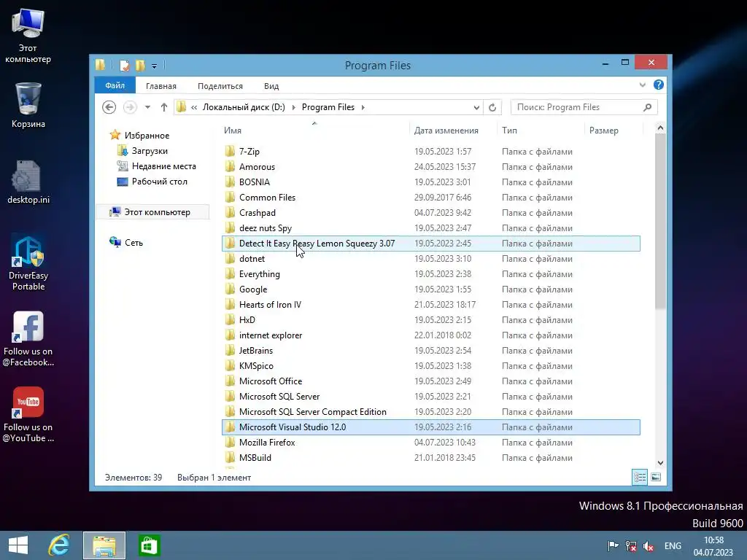The image size is (747, 560).
Task: Open Windows Store from taskbar
Action: pyautogui.click(x=149, y=545)
